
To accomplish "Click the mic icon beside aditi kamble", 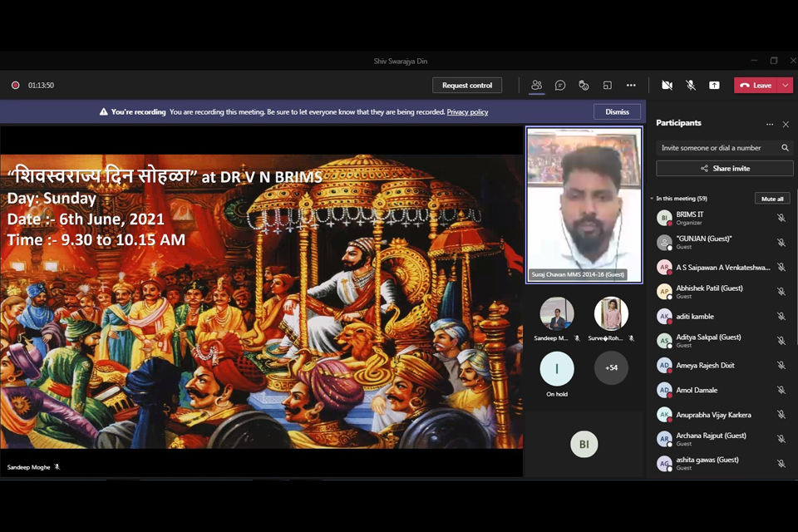I will [x=781, y=316].
